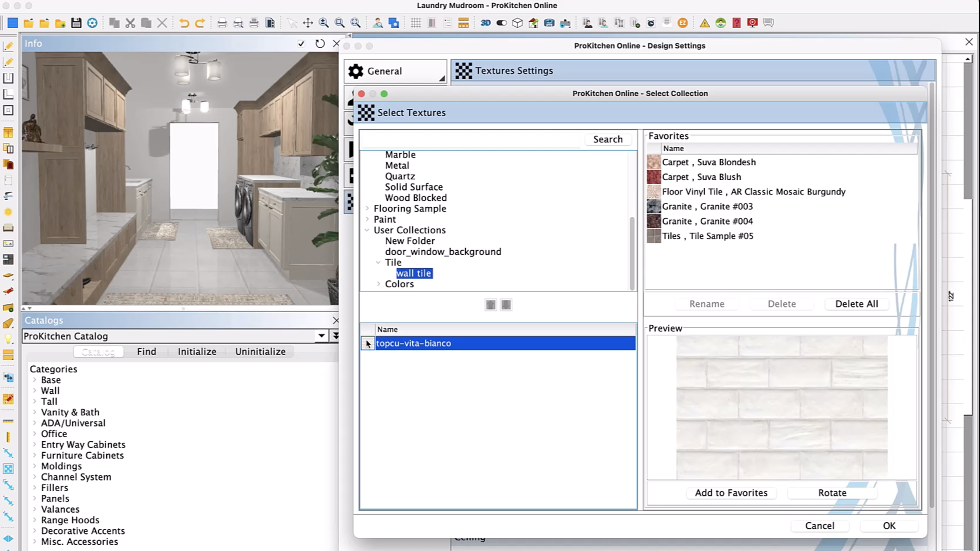980x551 pixels.
Task: Click the grid display icon
Action: (x=415, y=23)
